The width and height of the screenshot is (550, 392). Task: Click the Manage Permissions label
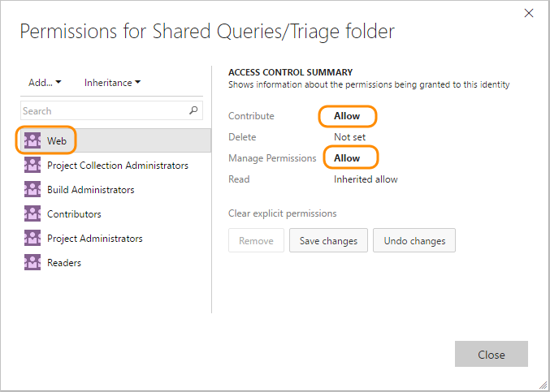click(x=272, y=158)
